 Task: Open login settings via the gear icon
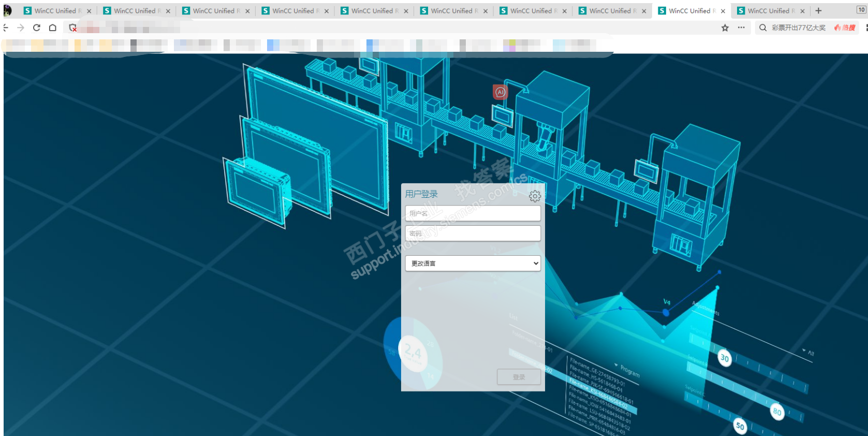[535, 196]
